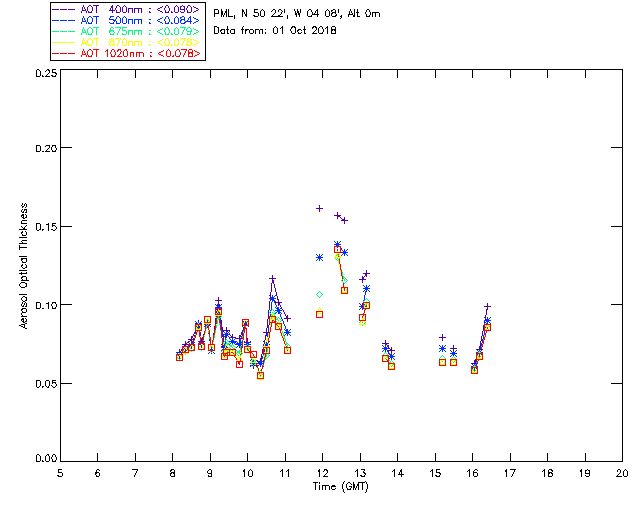Click the 0.25 y-axis tick label

pos(46,73)
